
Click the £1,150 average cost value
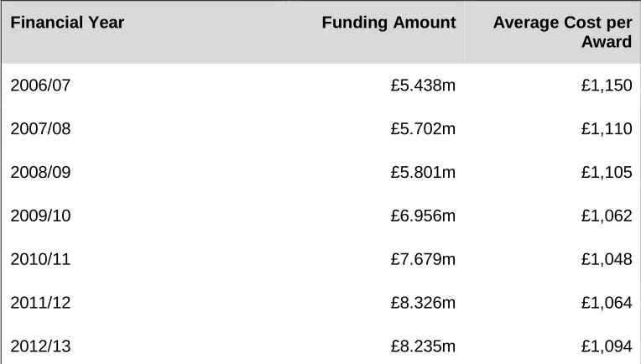[x=607, y=86]
